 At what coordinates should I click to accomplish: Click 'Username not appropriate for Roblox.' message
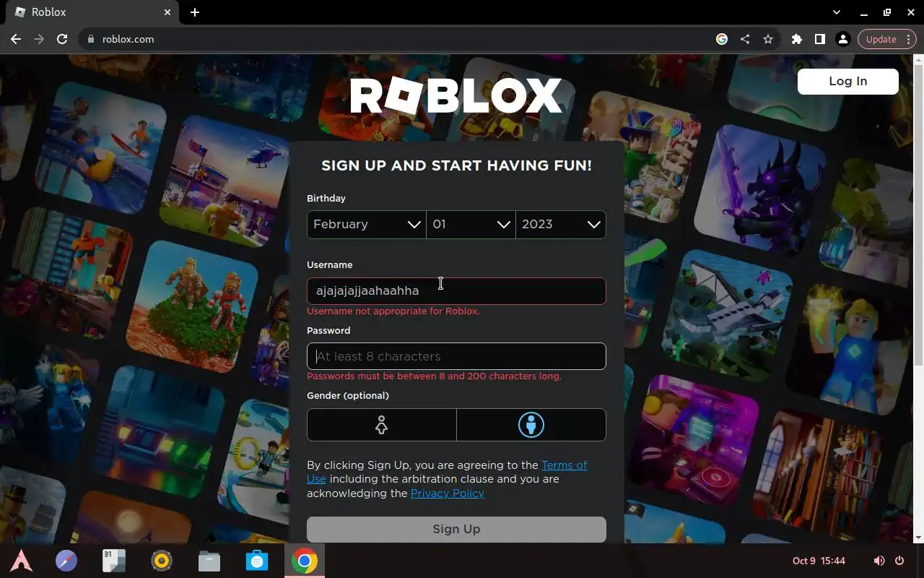[x=393, y=311]
